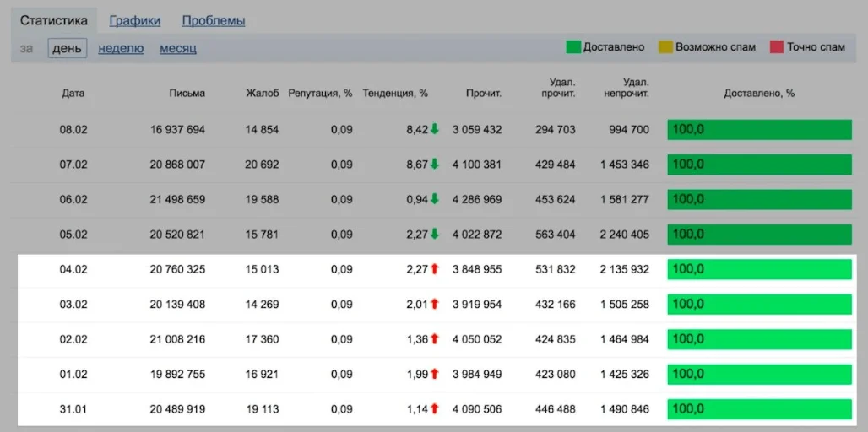Click the green Доставлено legend swatch
Screen dimensions: 868x432
point(573,47)
